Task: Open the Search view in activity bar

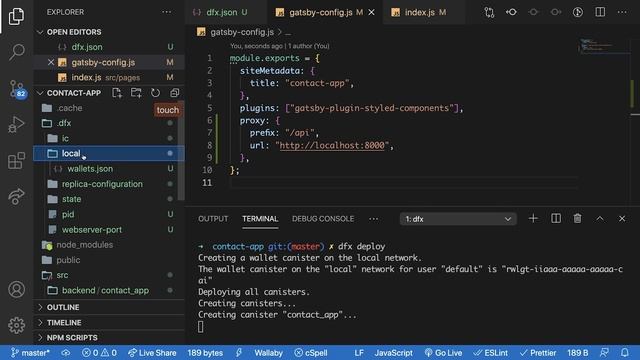Action: [16, 52]
